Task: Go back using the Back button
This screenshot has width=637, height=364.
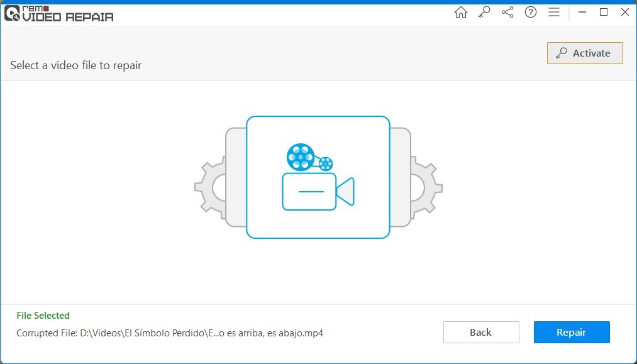Action: tap(480, 333)
